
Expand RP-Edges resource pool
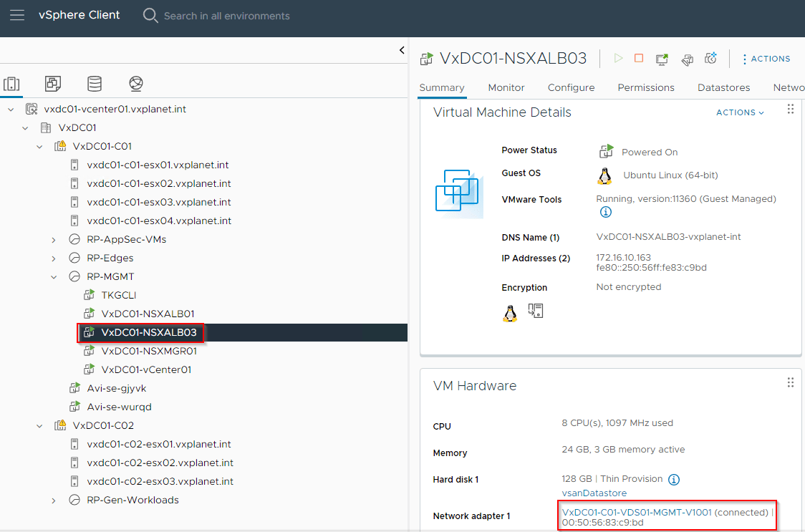coord(54,258)
